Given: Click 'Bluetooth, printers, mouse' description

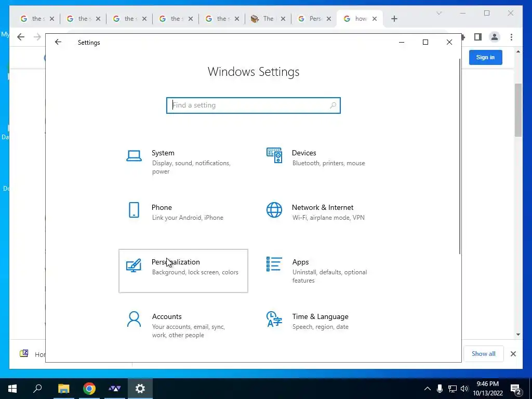Looking at the screenshot, I should pos(328,163).
